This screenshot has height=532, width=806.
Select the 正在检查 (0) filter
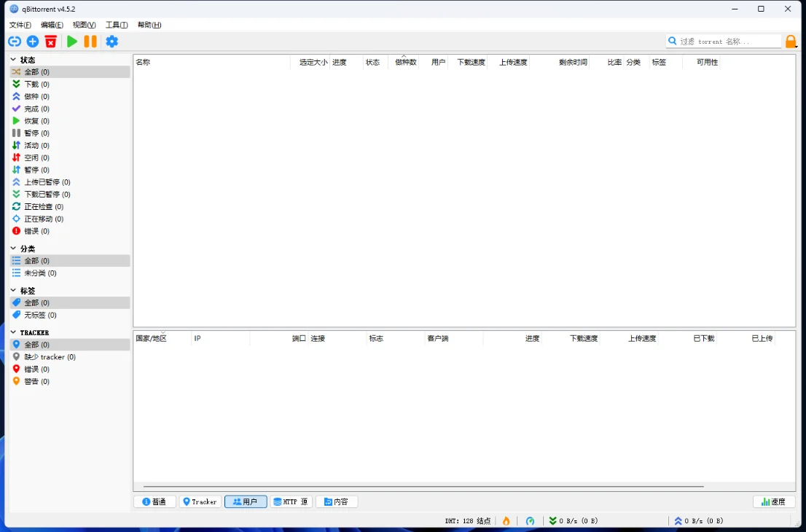[x=70, y=207]
